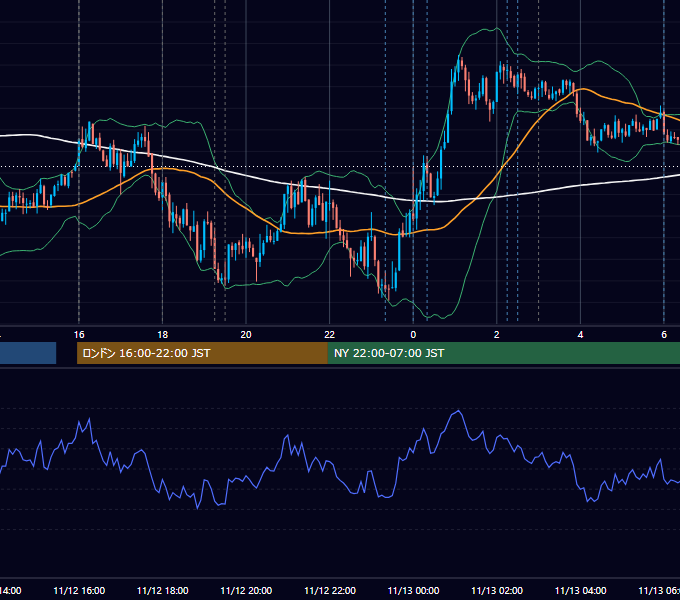
Task: Click the upper time axis label 16
Action: (x=79, y=334)
